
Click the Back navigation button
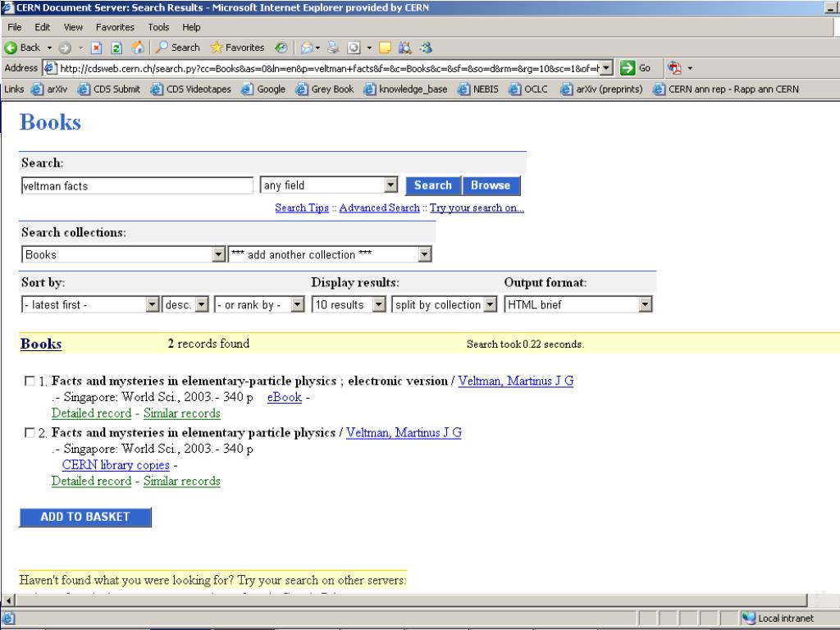point(22,48)
